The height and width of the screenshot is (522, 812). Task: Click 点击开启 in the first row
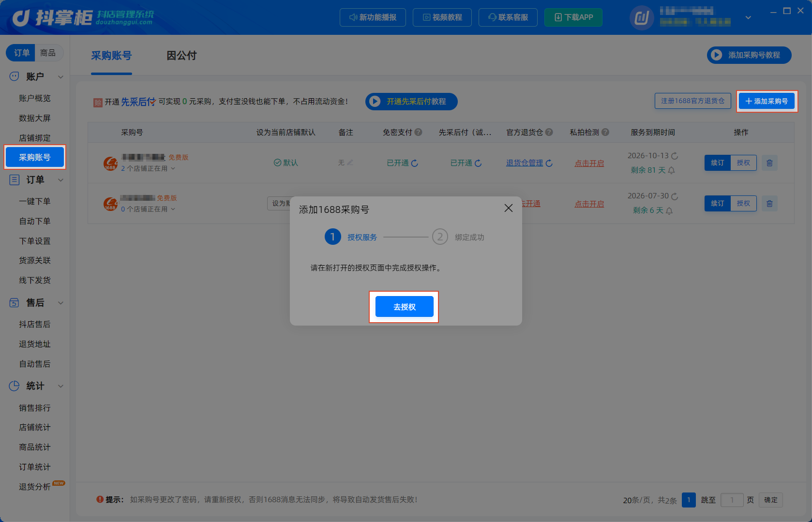(x=589, y=164)
